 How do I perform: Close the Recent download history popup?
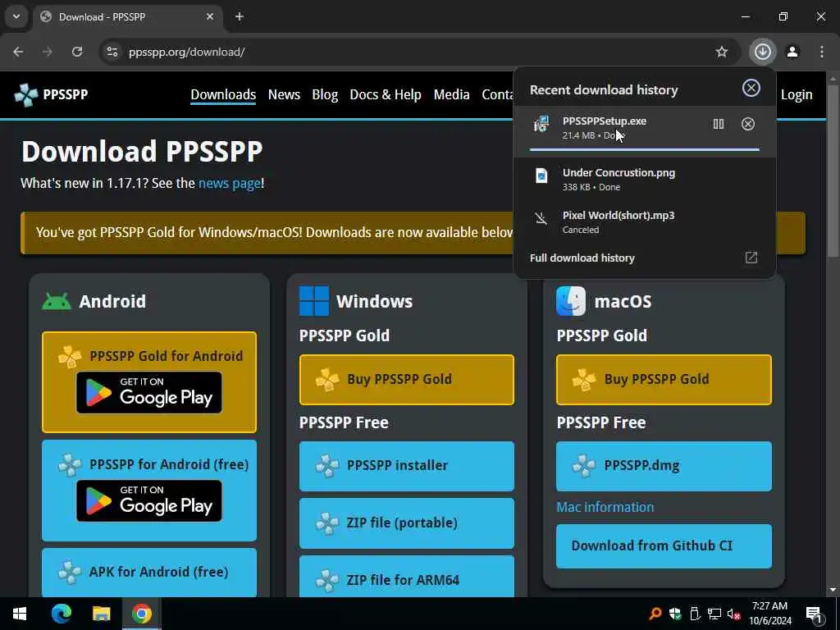751,88
